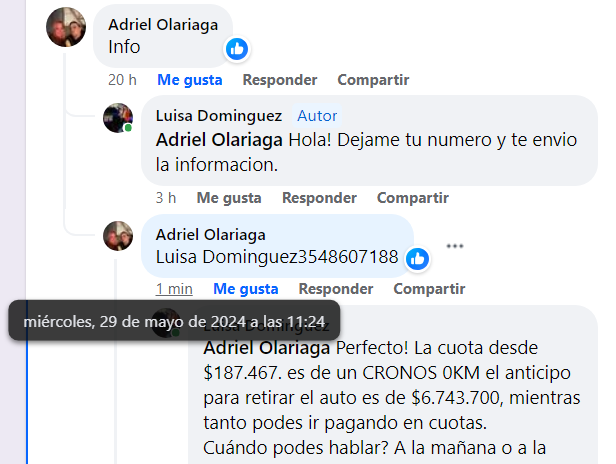Click the like reaction on the phone number comment
616x464 pixels.
point(417,259)
